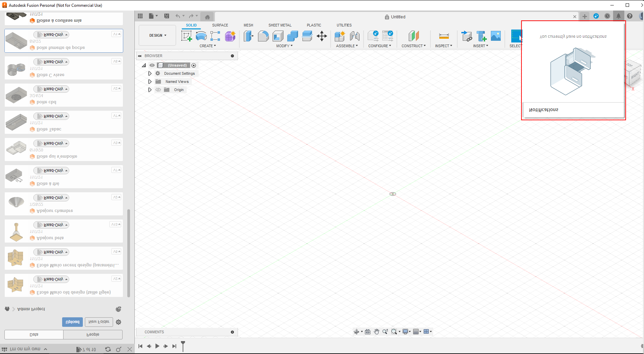The image size is (644, 354).
Task: Toggle visibility of the (Unsaved) root component
Action: 152,65
